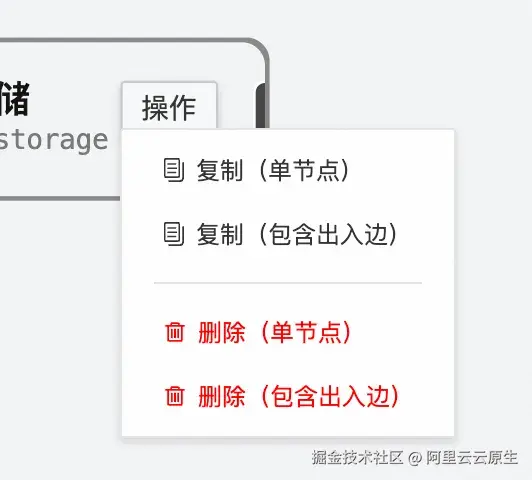Click the dark connection port on node edge
Screen dimensions: 532x480
(261, 106)
